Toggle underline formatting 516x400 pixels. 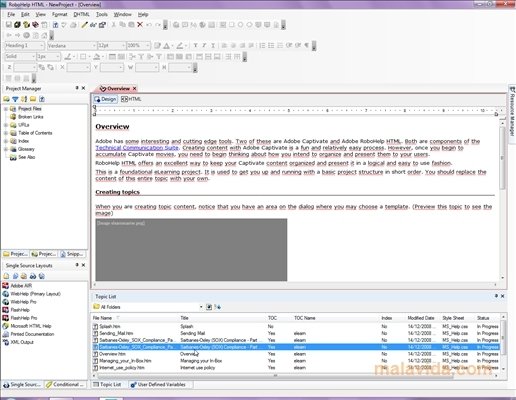(213, 46)
